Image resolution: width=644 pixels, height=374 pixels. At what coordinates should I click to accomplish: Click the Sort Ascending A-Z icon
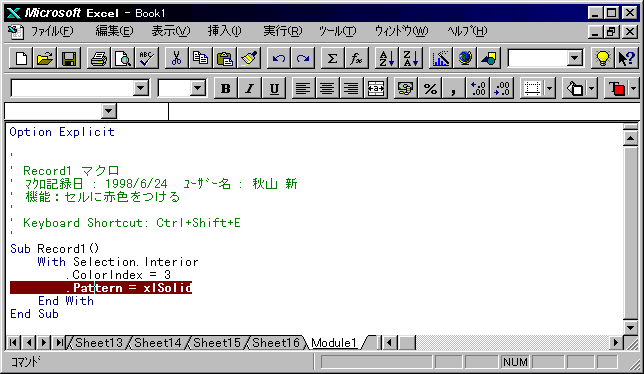click(386, 58)
